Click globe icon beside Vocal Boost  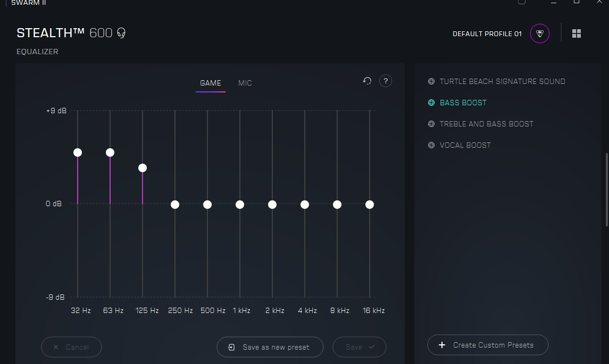431,145
